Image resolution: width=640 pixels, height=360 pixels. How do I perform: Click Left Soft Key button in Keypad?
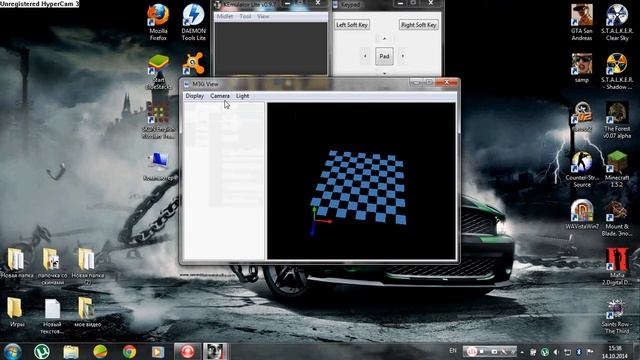coord(352,25)
